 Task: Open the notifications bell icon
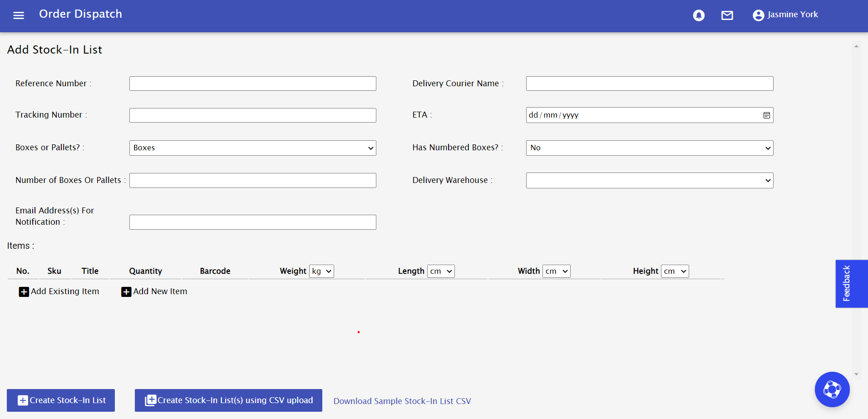click(x=698, y=15)
